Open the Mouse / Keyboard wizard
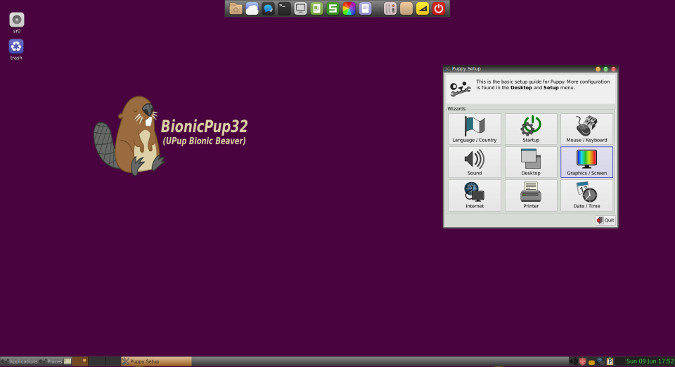 [586, 129]
